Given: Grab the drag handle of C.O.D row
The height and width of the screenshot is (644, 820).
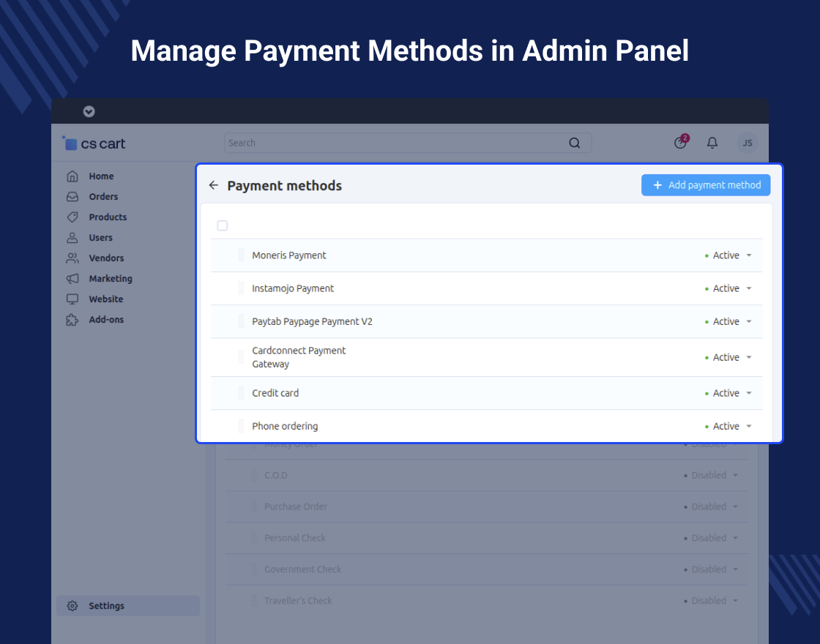Looking at the screenshot, I should click(254, 475).
